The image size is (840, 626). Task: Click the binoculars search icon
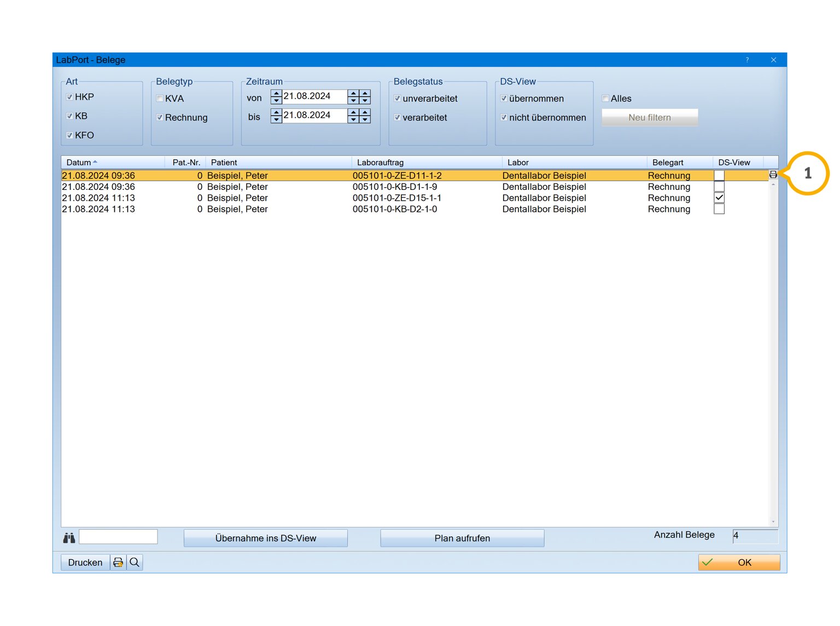point(69,538)
